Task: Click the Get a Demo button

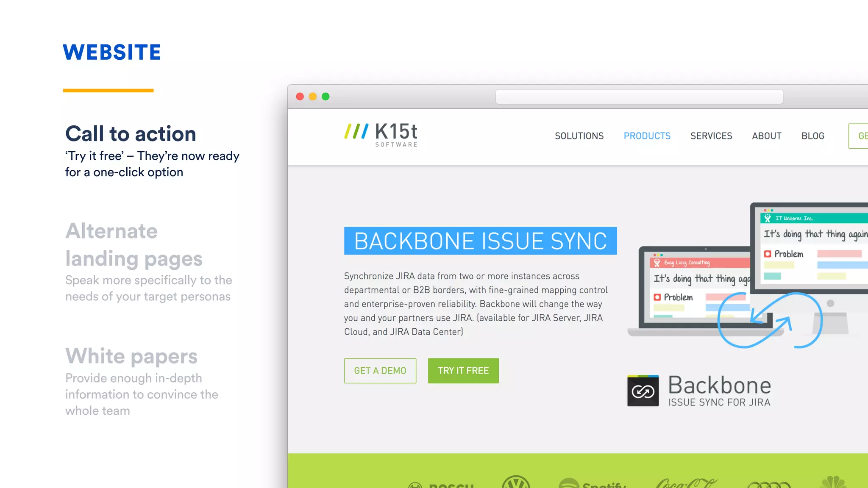Action: pos(380,371)
